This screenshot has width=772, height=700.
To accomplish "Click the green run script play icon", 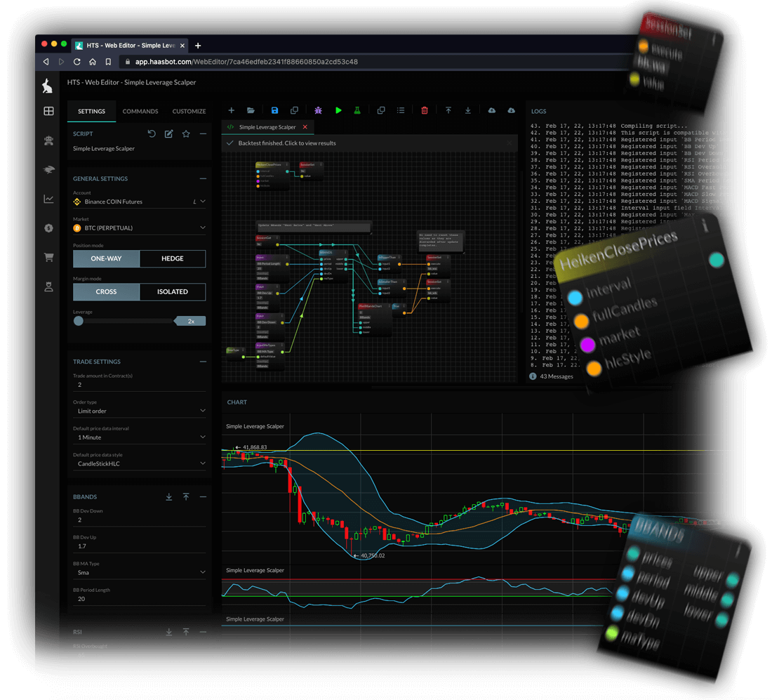I will pos(338,111).
